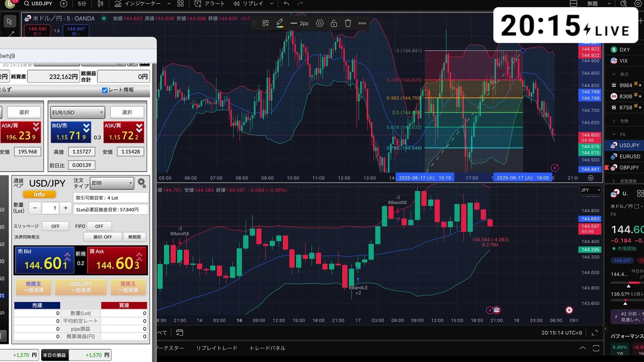The width and height of the screenshot is (644, 362).
Task: Open the 無期限 expiry selector
Action: (x=134, y=237)
